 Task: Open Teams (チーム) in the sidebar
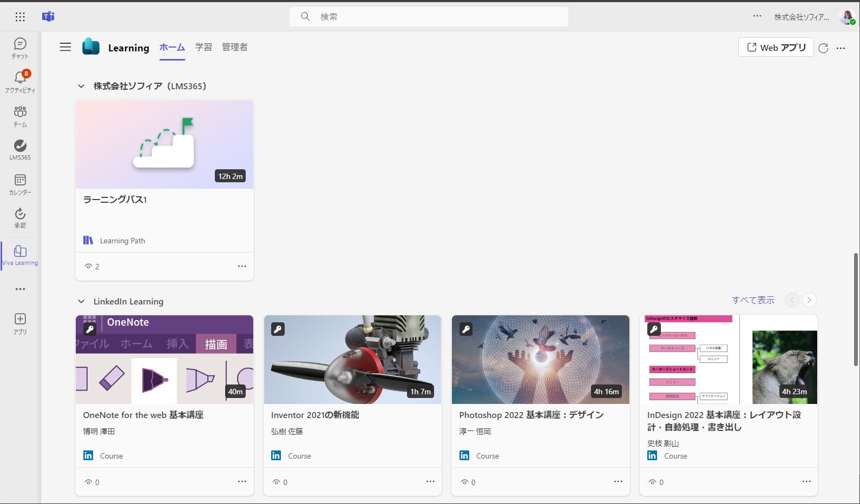20,116
